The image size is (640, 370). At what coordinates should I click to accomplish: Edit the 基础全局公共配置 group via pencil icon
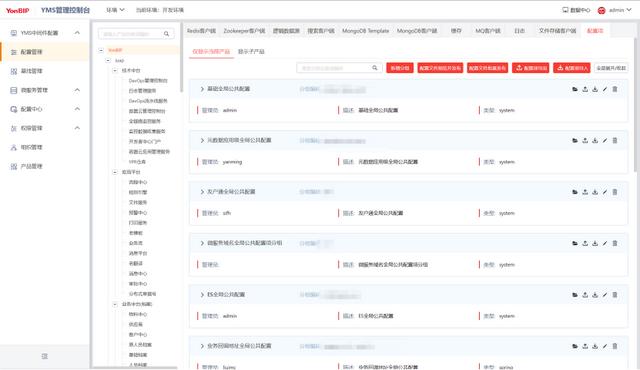(x=605, y=89)
